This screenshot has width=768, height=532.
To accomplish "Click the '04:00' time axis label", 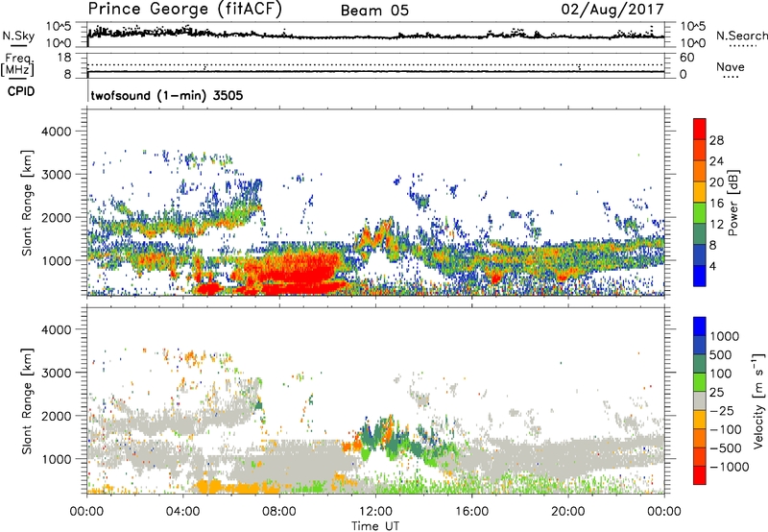I will pos(182,512).
